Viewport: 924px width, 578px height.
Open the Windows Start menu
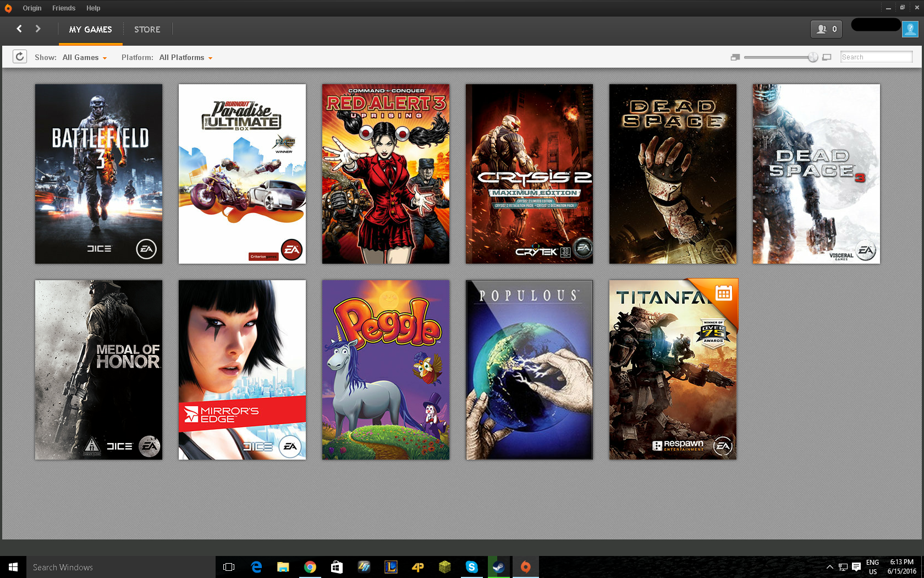point(13,567)
